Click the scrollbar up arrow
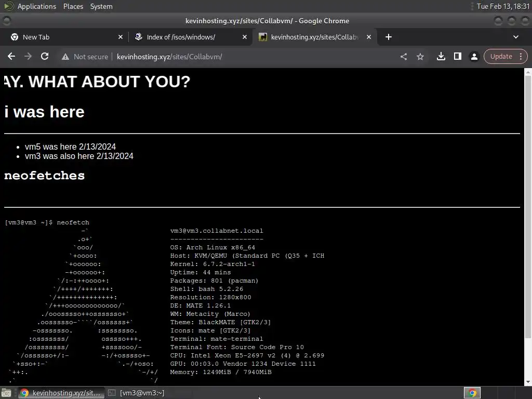 click(x=528, y=72)
